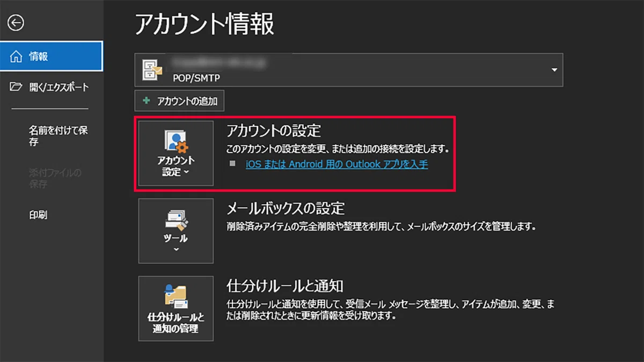
Task: Expand the POP/SMTP account dropdown
Action: coord(554,70)
